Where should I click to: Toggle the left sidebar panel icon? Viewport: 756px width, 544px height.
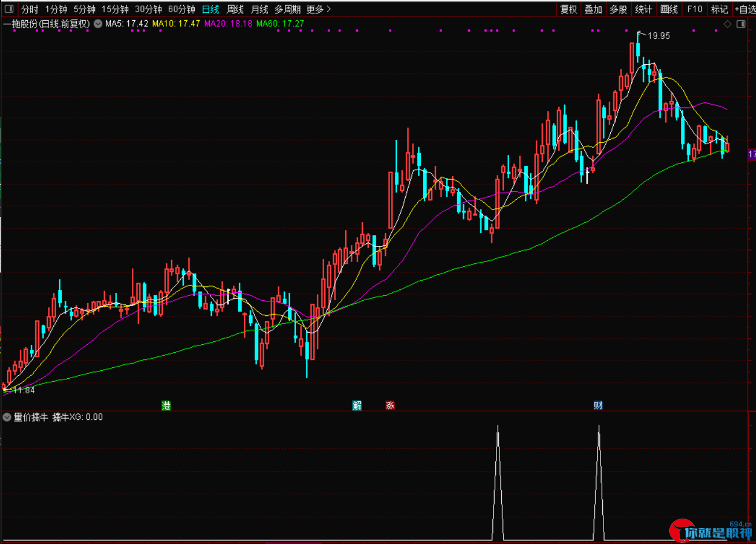point(9,9)
